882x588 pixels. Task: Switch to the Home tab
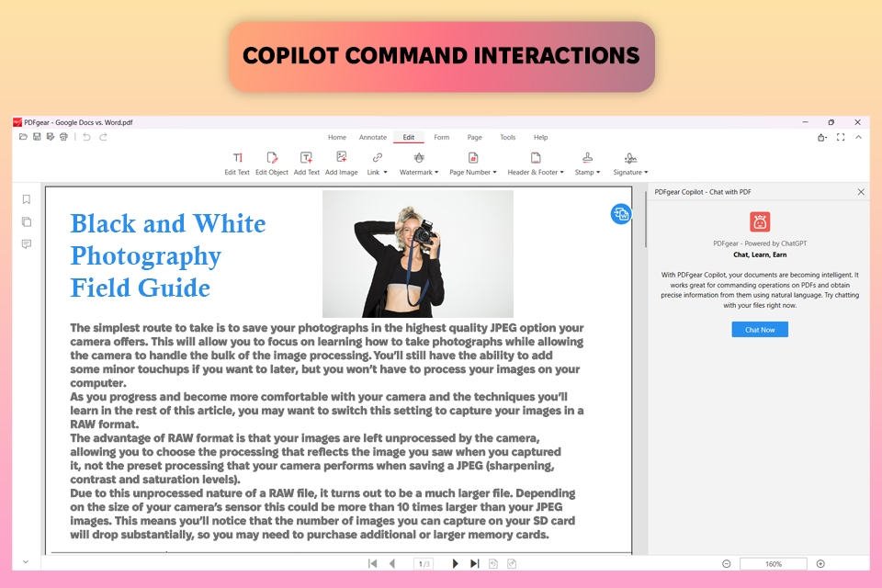click(x=337, y=137)
